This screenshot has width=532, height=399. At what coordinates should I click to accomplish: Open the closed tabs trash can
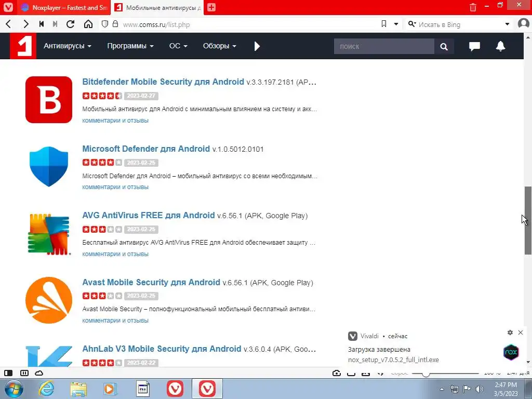point(473,7)
